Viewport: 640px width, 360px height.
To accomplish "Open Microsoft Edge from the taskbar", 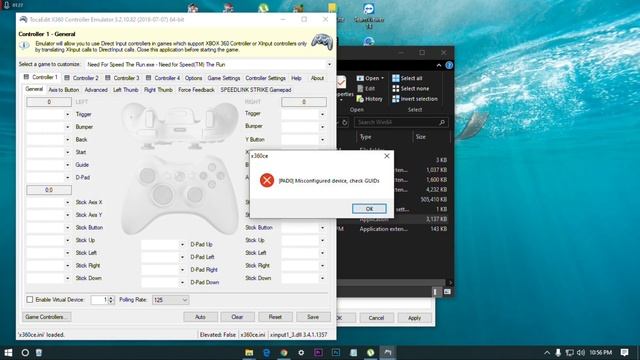I will click(267, 353).
